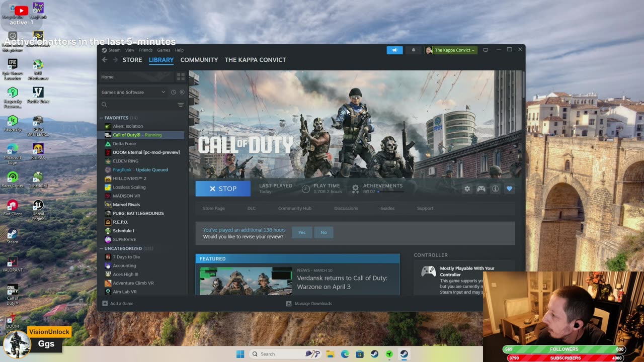
Task: Select FragPunk - Update Queued entry
Action: pyautogui.click(x=140, y=169)
